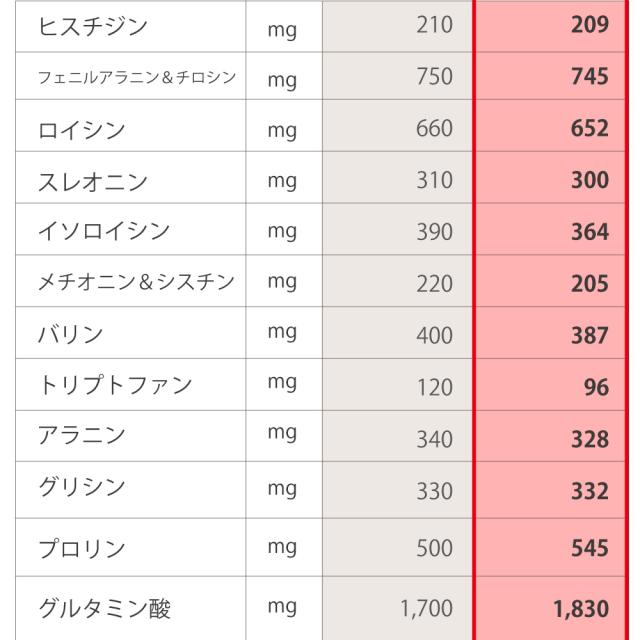Select the トリプトファン row label
640x640 pixels.
[114, 387]
